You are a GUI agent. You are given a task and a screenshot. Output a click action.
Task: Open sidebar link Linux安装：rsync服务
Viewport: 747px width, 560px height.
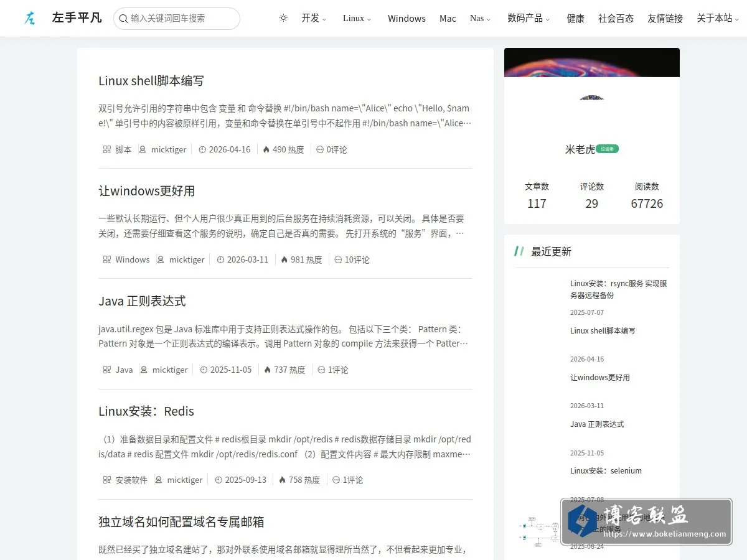(619, 289)
